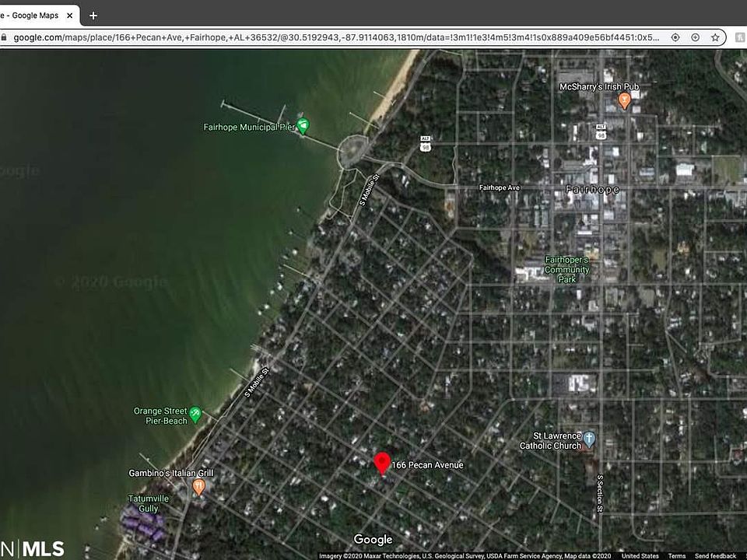Bookmark this page with the star icon

click(715, 37)
